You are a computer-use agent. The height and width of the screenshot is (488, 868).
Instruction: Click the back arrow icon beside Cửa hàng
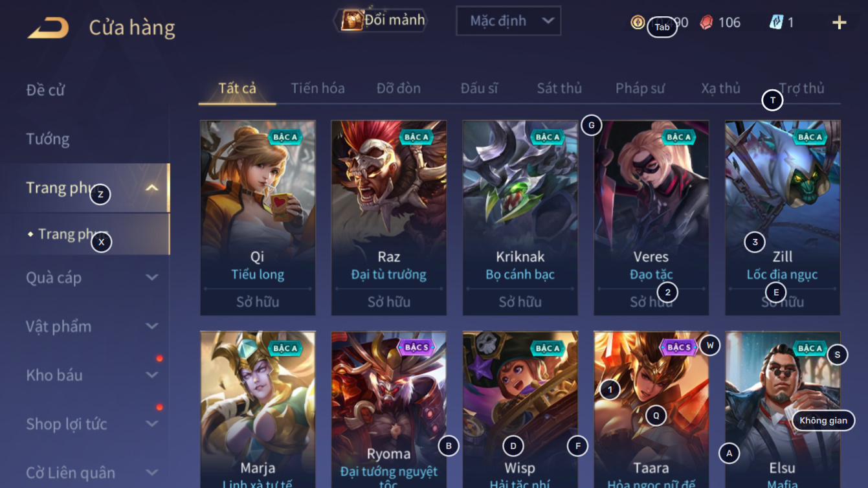click(48, 28)
